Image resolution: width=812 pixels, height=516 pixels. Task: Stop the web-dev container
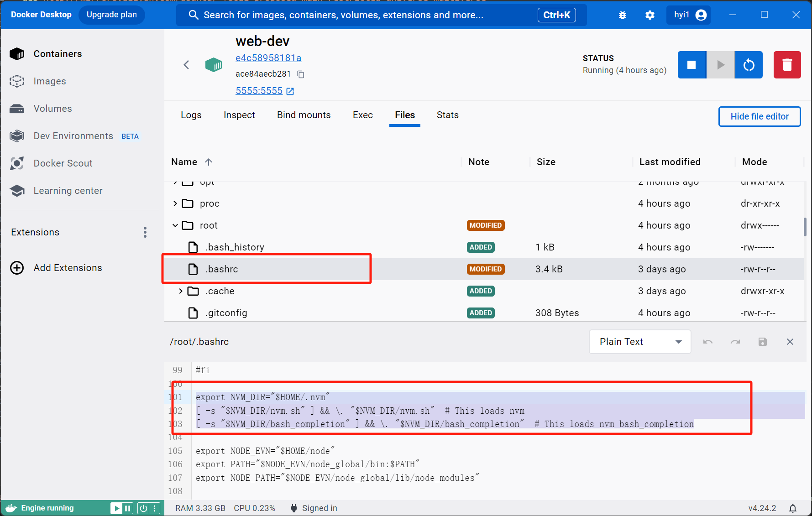[692, 65]
